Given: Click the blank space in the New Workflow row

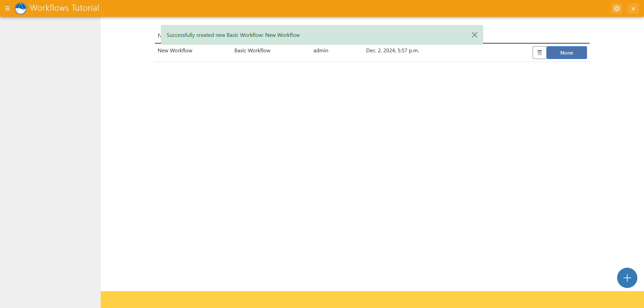Looking at the screenshot, I should tap(476, 53).
